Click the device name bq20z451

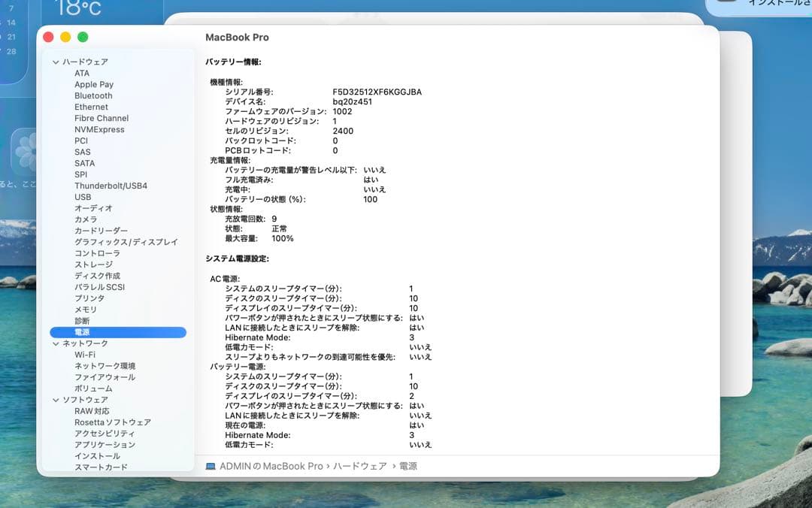[352, 102]
